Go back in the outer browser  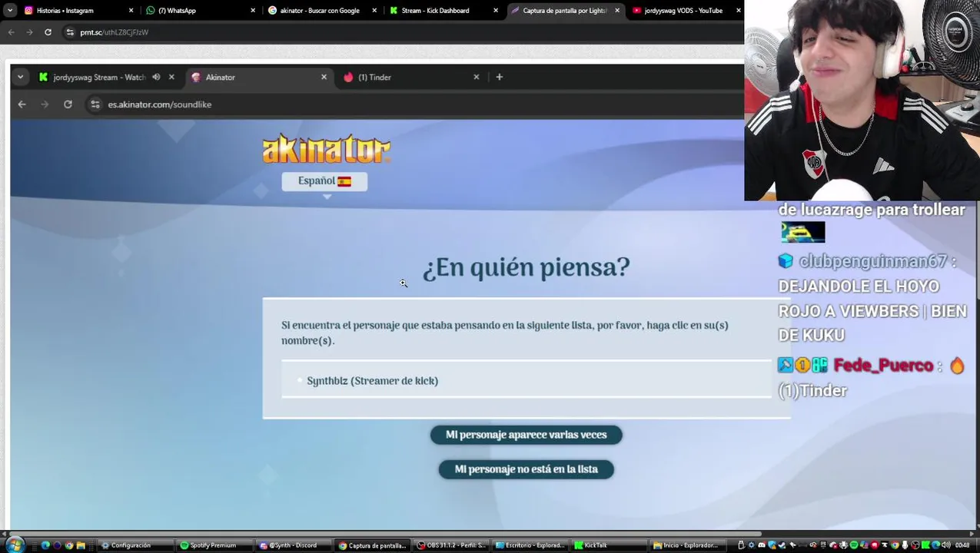(x=11, y=32)
